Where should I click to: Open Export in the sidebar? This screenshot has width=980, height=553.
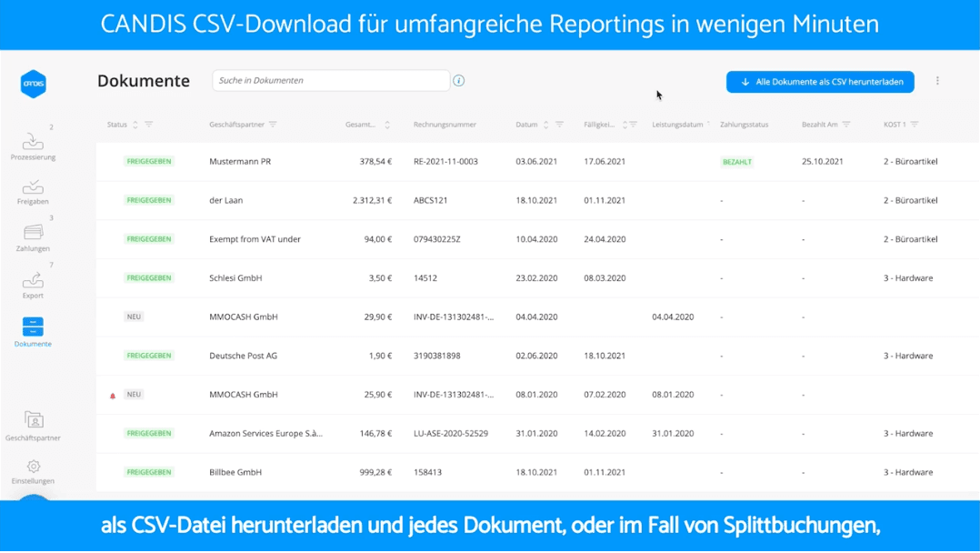pyautogui.click(x=33, y=285)
